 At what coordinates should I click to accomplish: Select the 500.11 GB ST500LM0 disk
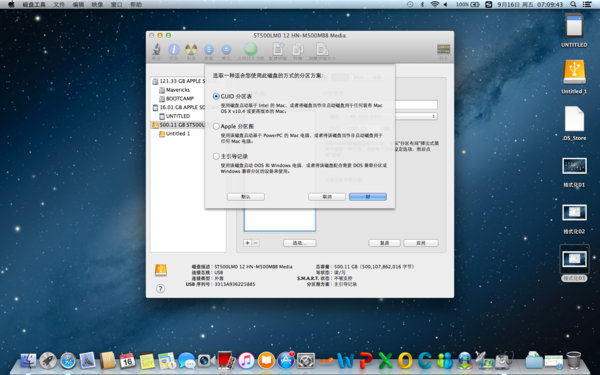click(x=178, y=125)
